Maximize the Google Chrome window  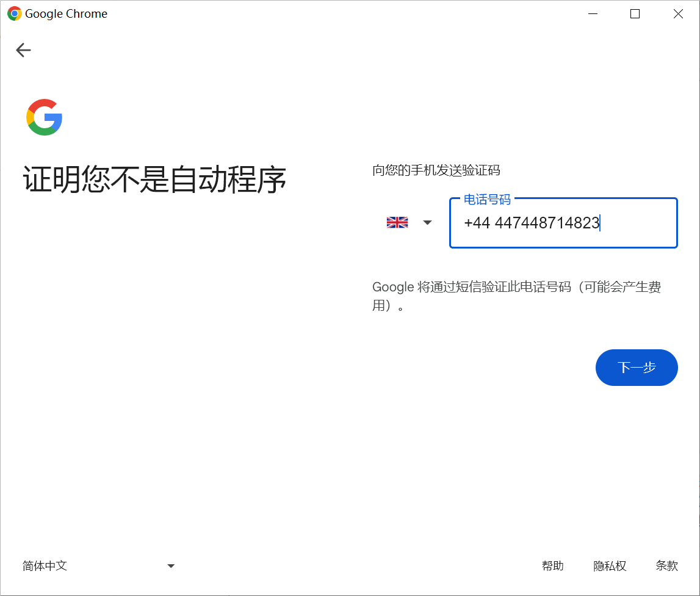635,14
